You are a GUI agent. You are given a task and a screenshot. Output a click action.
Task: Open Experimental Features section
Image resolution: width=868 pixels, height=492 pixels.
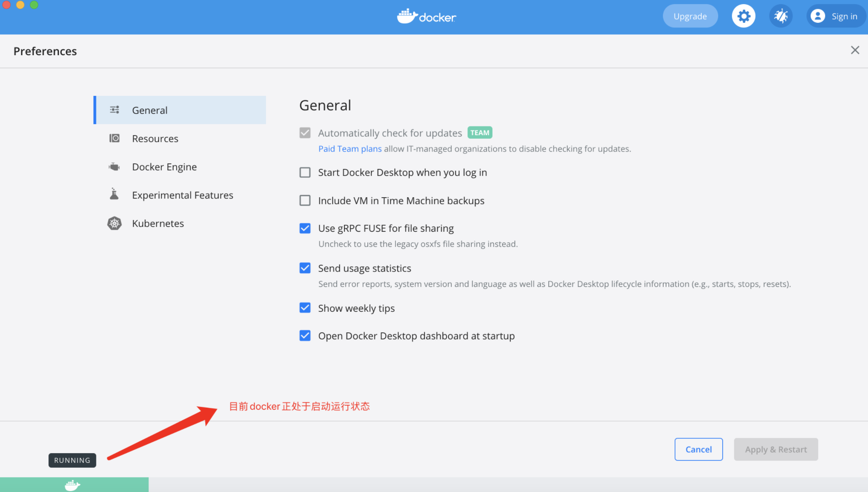point(180,195)
